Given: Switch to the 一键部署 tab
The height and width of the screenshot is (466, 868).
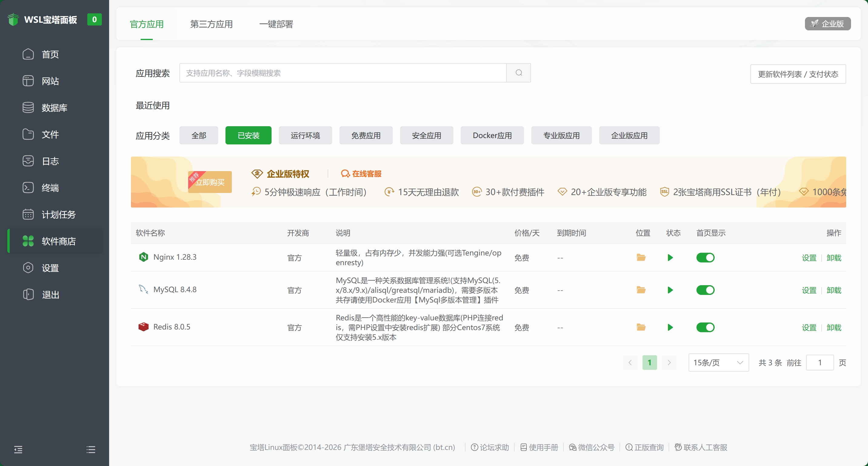Looking at the screenshot, I should point(276,24).
